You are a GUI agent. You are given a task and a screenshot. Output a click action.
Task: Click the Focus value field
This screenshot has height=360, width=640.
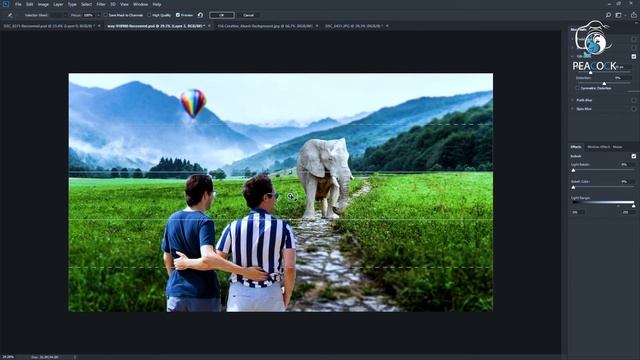(89, 15)
